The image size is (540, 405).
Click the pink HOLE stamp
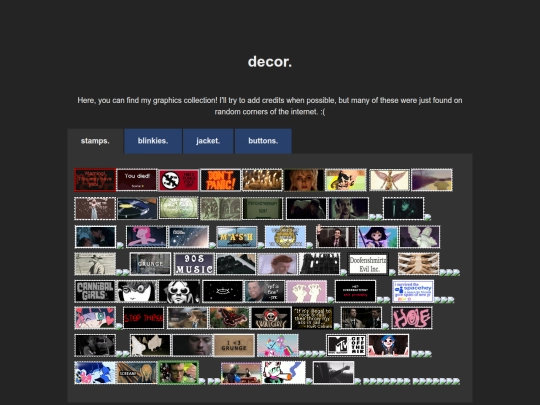(x=412, y=318)
